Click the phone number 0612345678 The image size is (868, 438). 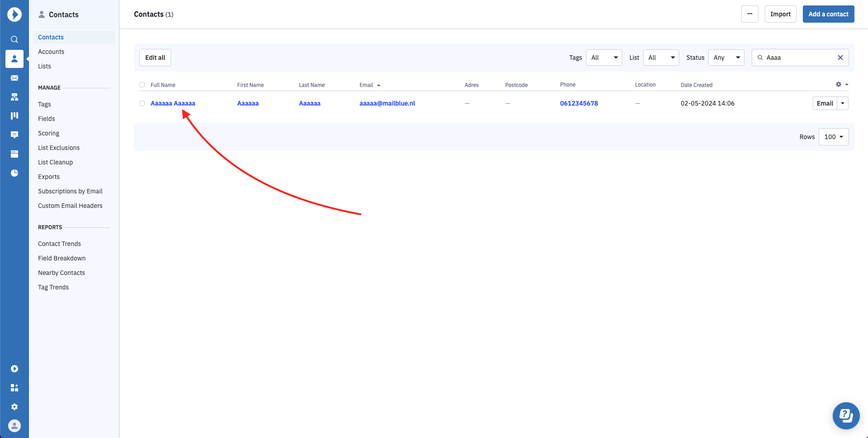point(579,103)
